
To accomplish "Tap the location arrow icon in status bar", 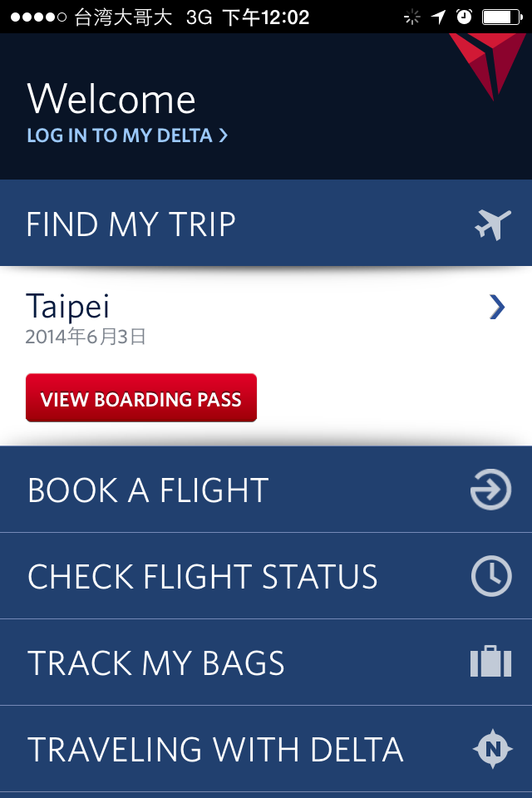I will [x=438, y=17].
